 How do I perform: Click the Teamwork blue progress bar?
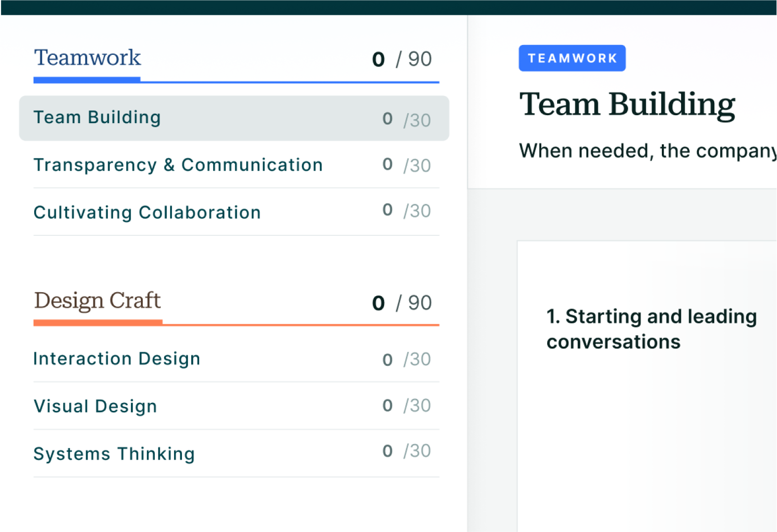[x=236, y=80]
